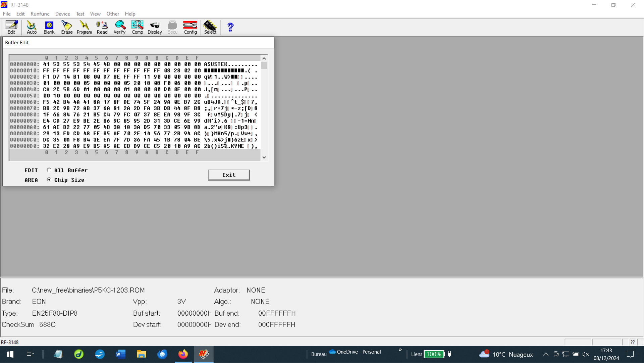Screen dimensions: 644x364
Task: Open Task View on the taskbar
Action: tap(30, 354)
